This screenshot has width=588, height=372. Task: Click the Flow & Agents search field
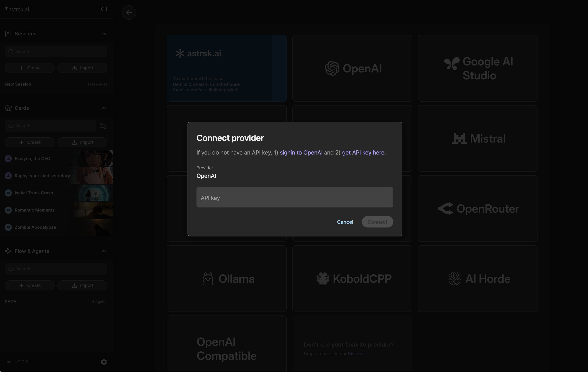(x=56, y=269)
